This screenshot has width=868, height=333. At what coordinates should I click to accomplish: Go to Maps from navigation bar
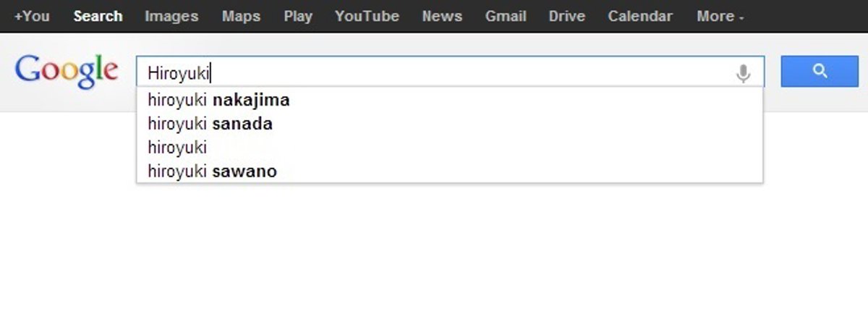[x=241, y=16]
